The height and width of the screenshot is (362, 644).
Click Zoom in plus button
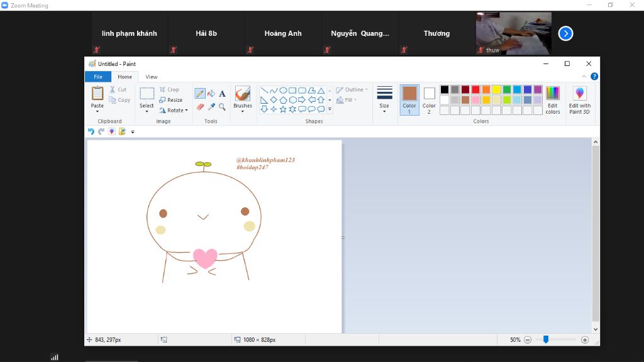click(x=585, y=340)
